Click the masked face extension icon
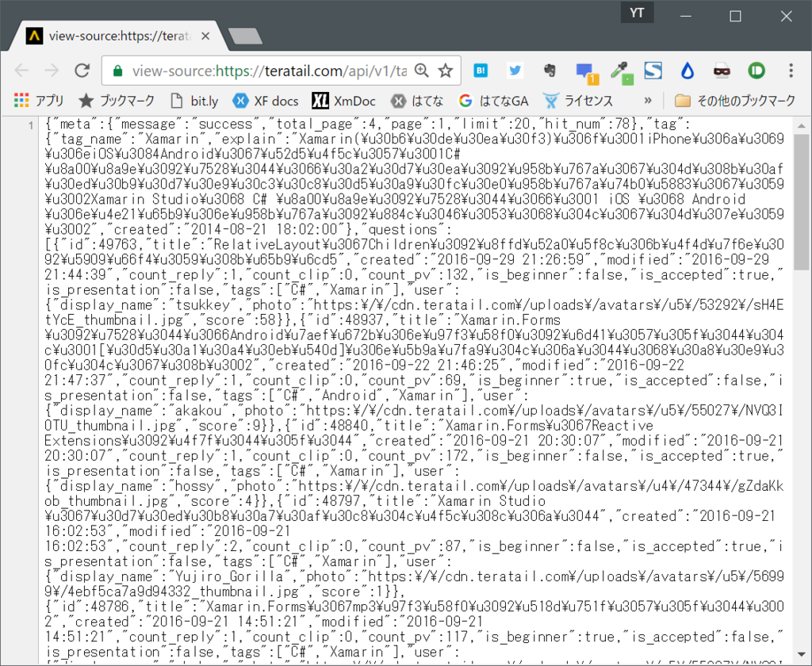Viewport: 812px width, 666px height. point(722,71)
